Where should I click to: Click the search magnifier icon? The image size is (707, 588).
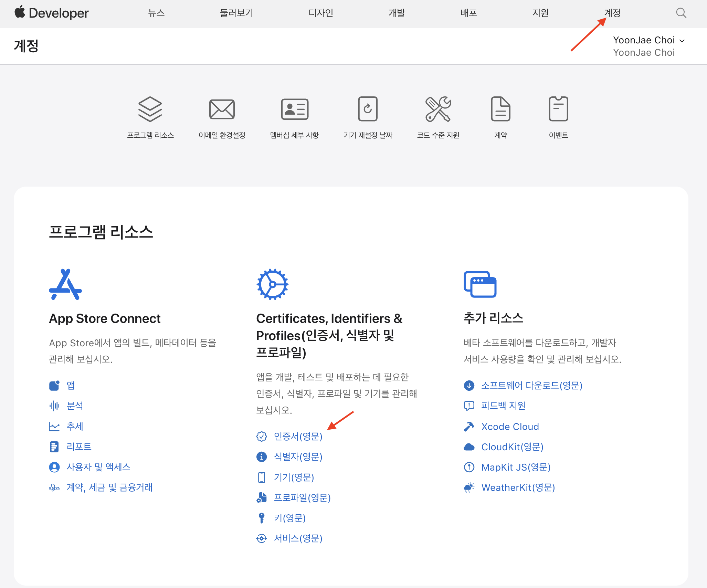click(x=681, y=13)
